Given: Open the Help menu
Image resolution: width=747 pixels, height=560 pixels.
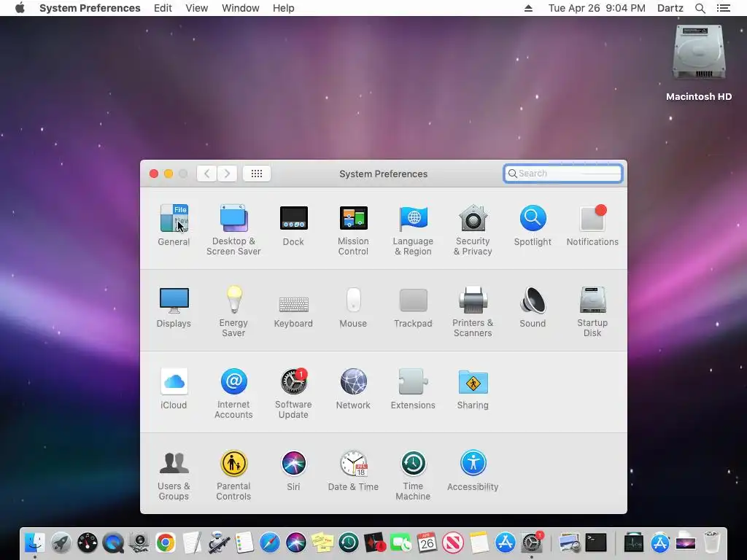Looking at the screenshot, I should 284,8.
